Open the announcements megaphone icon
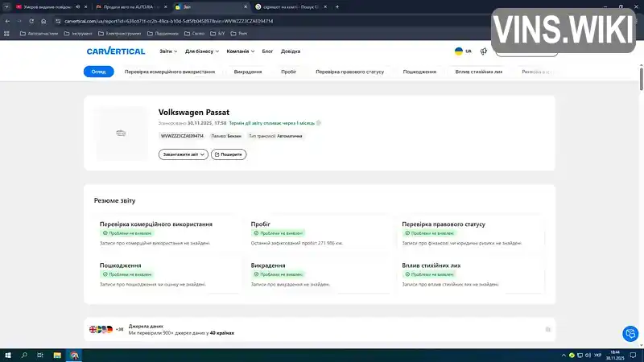The image size is (644, 362). [x=484, y=51]
